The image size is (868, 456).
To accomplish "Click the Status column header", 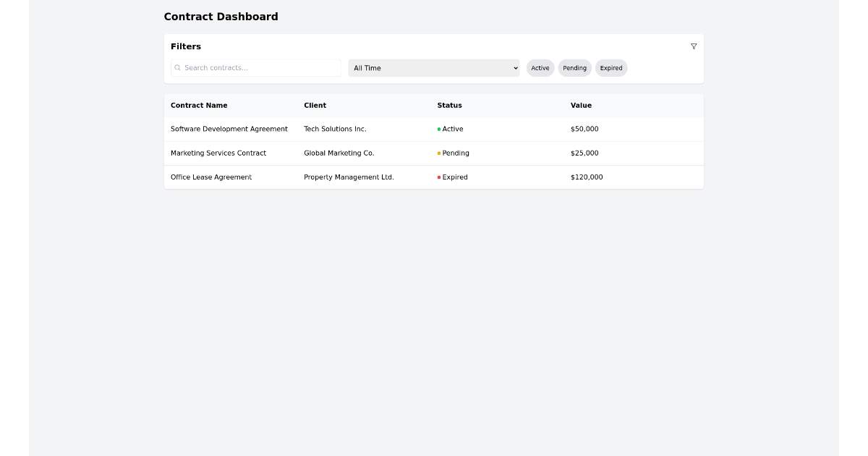I will [x=449, y=105].
